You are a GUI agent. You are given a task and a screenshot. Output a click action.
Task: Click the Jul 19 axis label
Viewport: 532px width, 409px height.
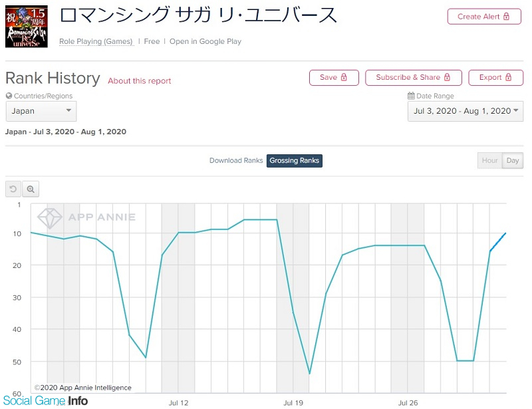coord(293,403)
